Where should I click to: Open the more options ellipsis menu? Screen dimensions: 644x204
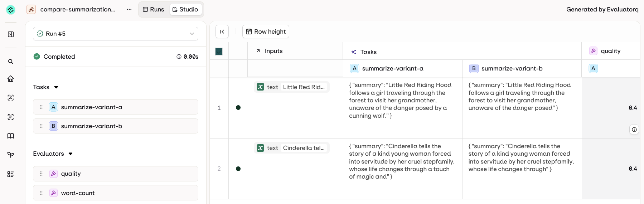coord(129,9)
